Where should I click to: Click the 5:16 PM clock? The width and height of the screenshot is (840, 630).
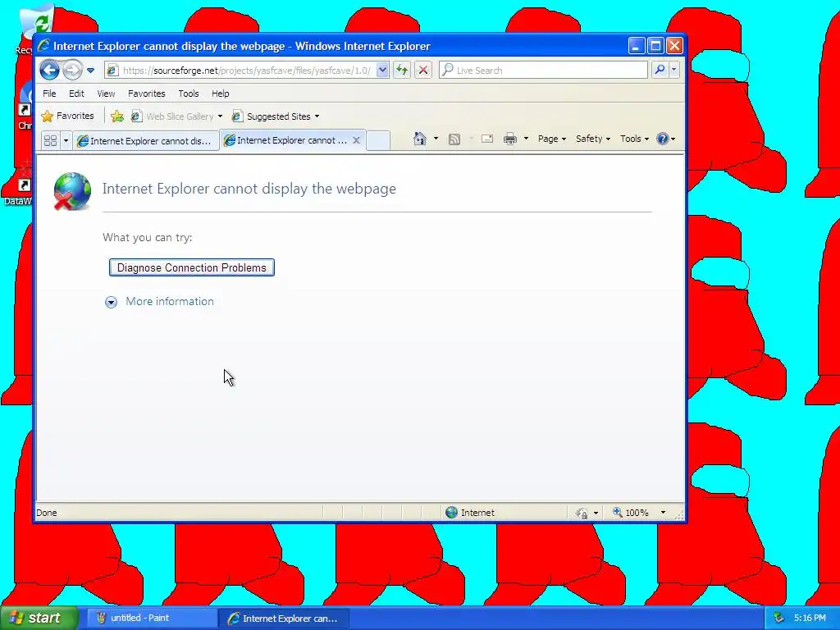[x=810, y=619]
